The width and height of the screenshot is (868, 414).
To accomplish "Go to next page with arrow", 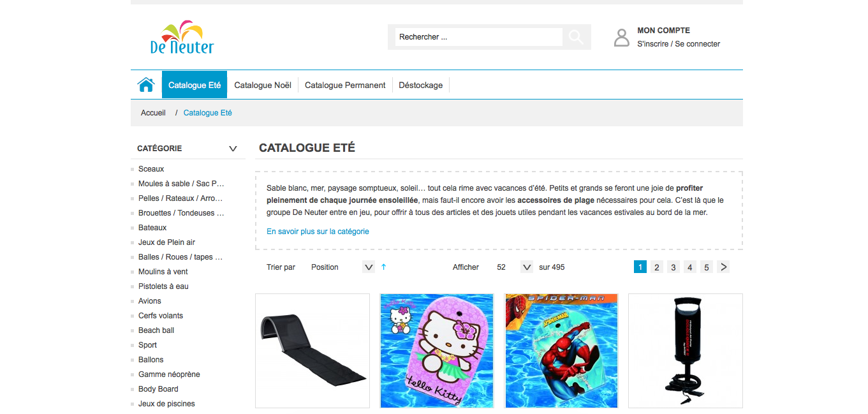I will [x=723, y=267].
